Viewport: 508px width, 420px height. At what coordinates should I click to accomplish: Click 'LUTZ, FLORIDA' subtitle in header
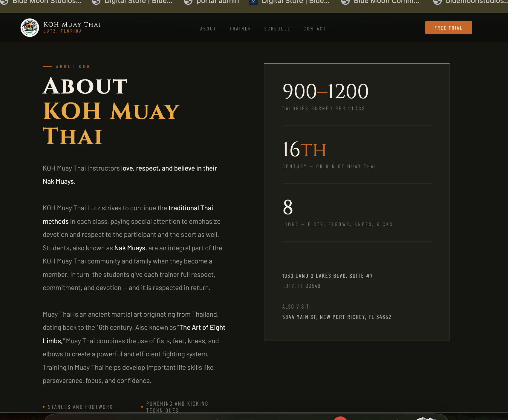point(63,31)
